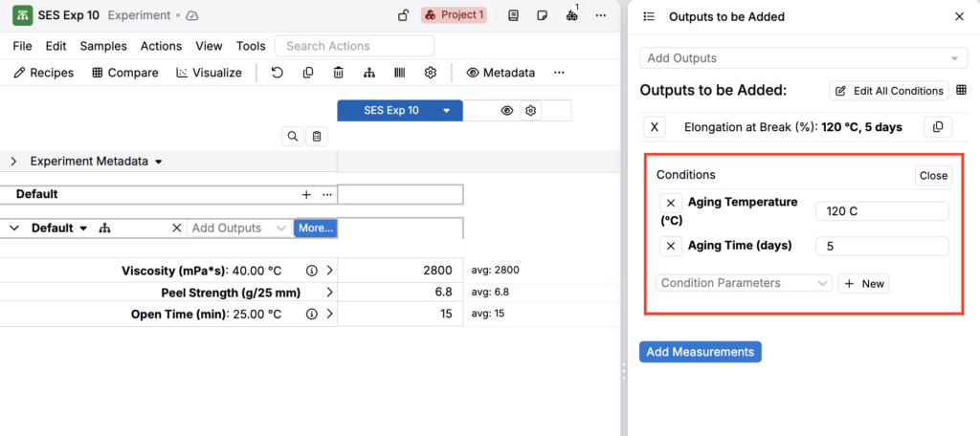Open the Samples menu
This screenshot has height=436, width=980.
coord(103,46)
